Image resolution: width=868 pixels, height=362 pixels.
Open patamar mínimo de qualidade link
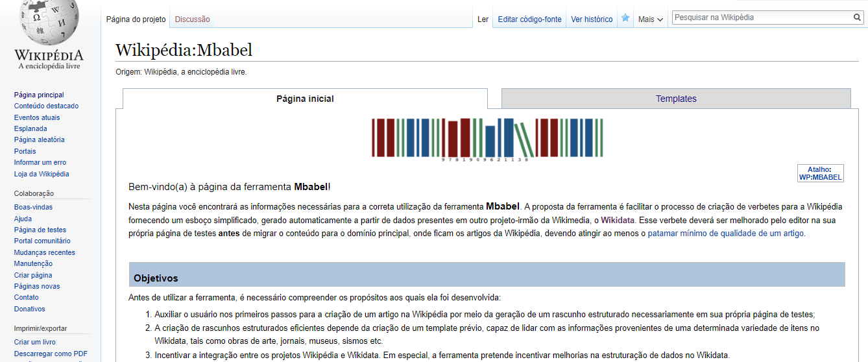point(726,233)
